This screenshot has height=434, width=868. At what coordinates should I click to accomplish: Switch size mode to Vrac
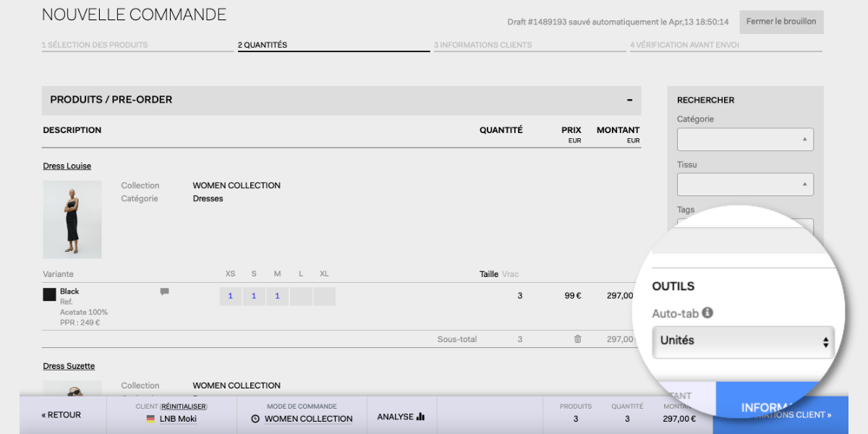pyautogui.click(x=510, y=274)
